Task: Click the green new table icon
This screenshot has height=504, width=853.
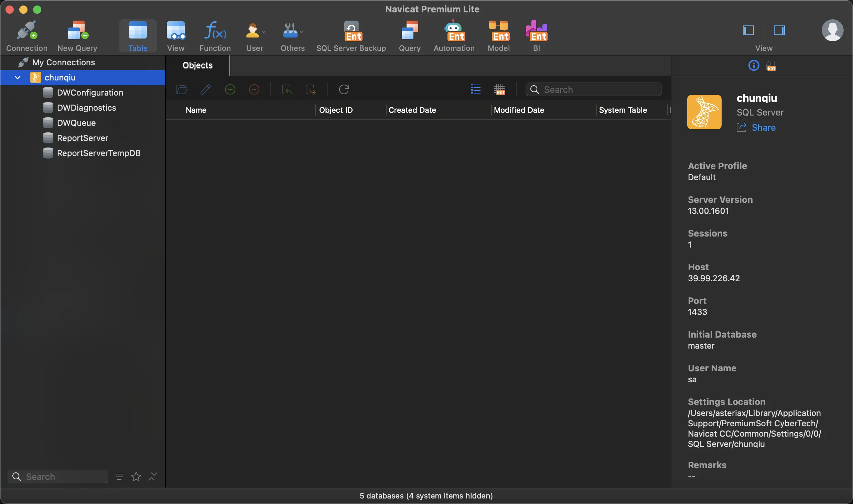Action: click(x=230, y=89)
